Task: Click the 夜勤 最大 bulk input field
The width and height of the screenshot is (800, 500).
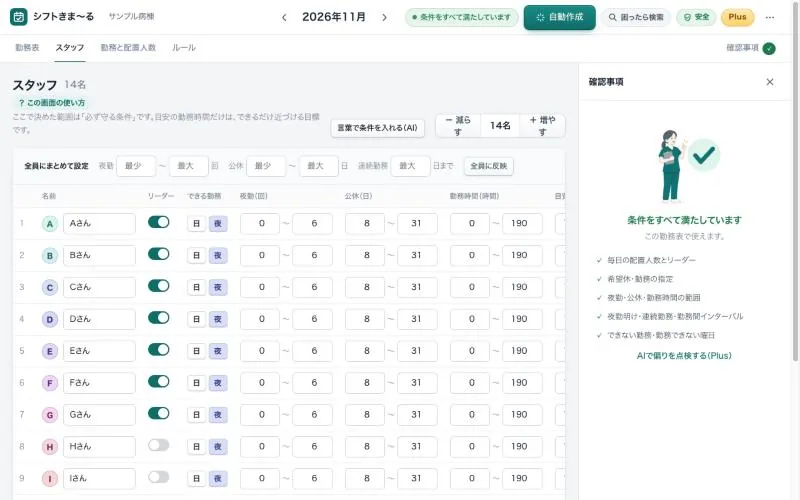Action: click(x=189, y=166)
